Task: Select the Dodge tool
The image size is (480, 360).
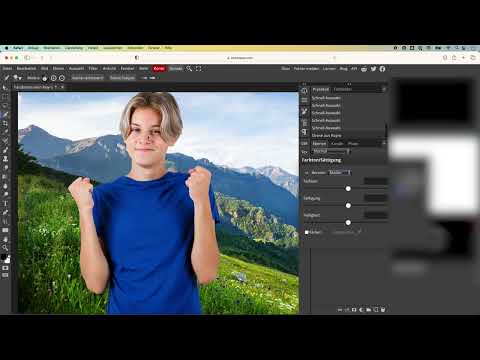Action: click(5, 195)
